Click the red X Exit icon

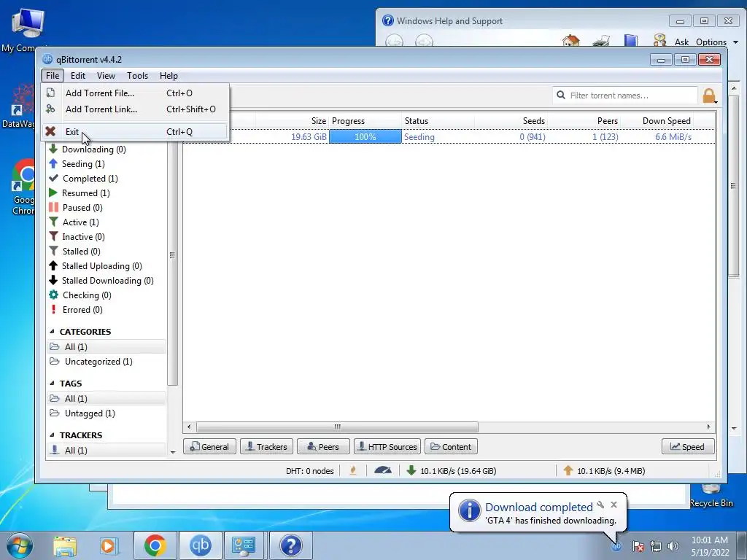[50, 131]
